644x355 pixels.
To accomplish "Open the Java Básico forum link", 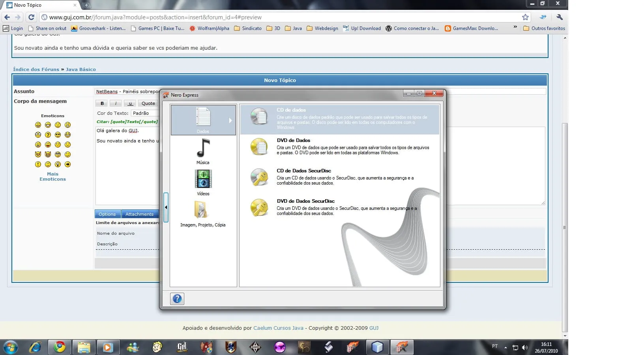I will point(81,69).
